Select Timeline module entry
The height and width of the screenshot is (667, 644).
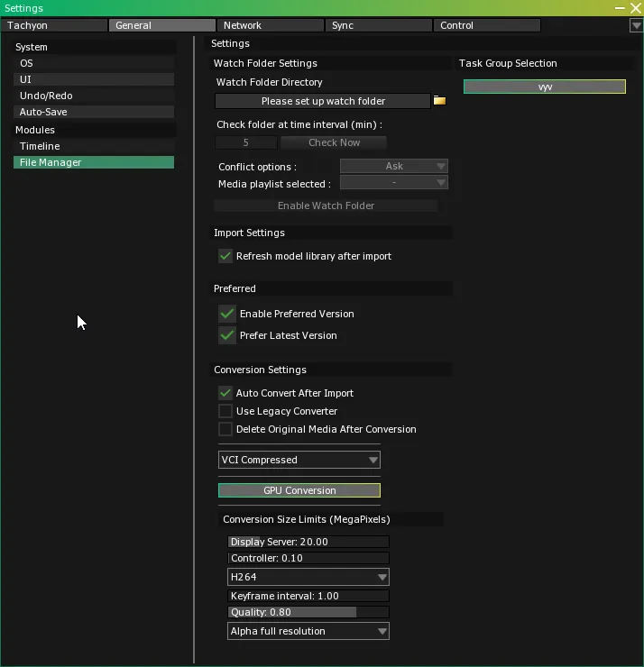pyautogui.click(x=94, y=146)
